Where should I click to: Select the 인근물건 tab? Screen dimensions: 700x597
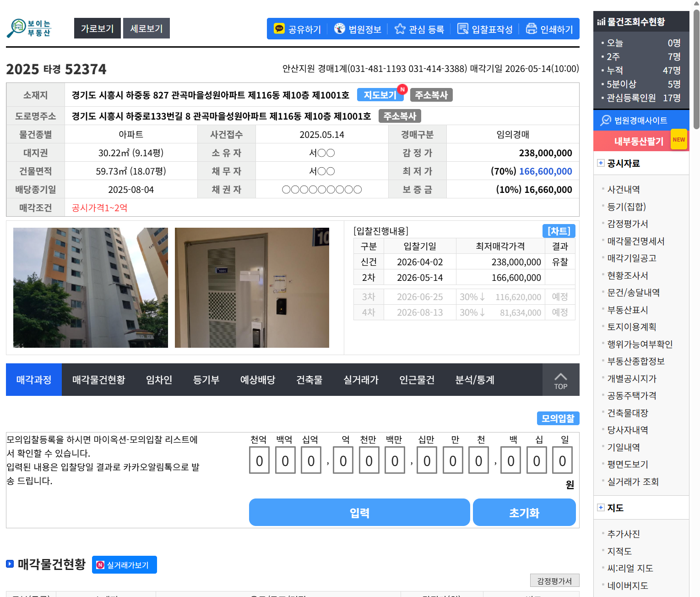417,380
